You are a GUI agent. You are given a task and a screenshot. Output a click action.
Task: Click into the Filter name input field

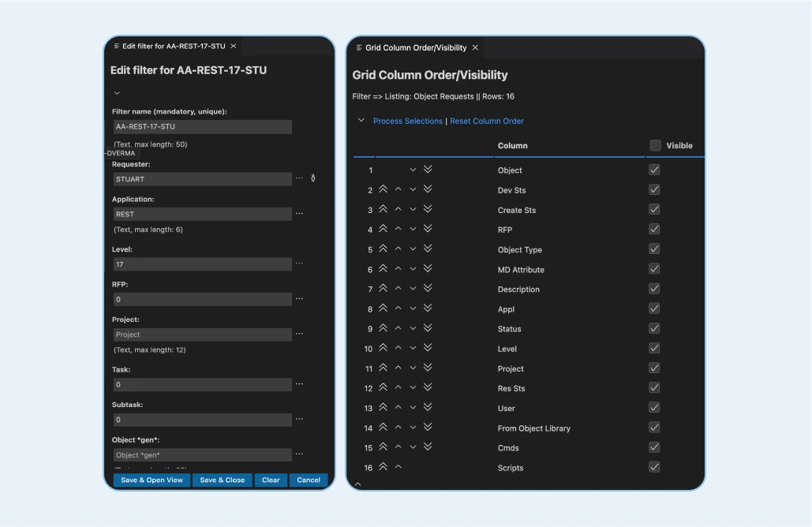pyautogui.click(x=202, y=127)
